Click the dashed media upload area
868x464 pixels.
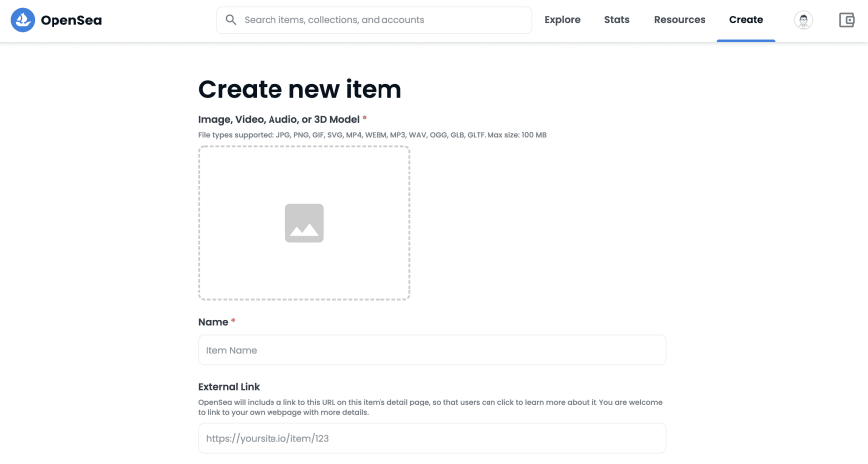pos(304,223)
